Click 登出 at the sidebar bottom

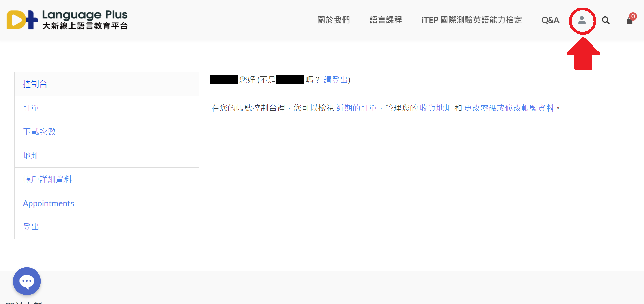pos(31,227)
